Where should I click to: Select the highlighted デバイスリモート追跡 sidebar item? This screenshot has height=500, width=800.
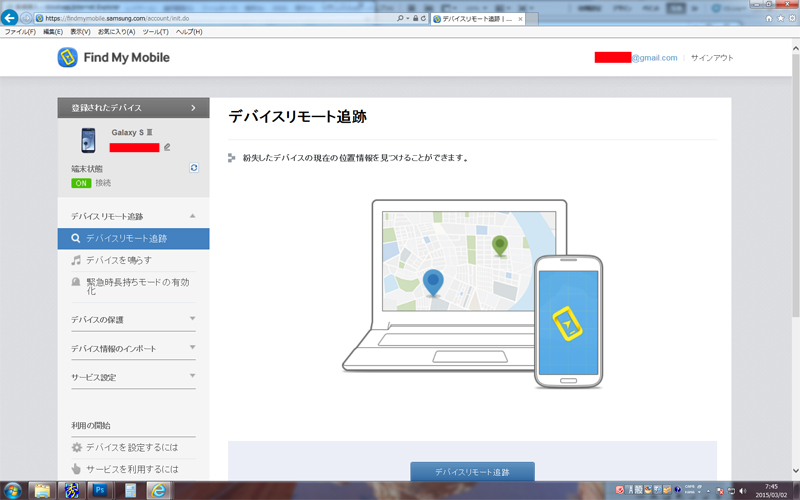(x=133, y=238)
